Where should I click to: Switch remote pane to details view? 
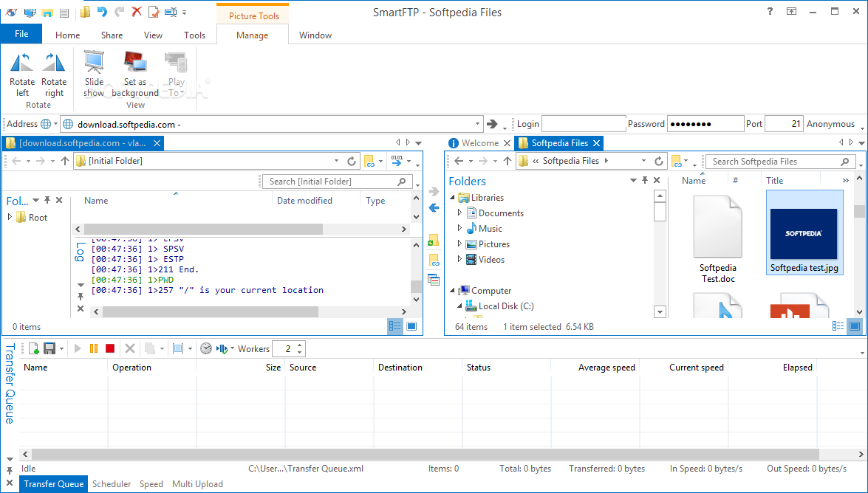(x=394, y=326)
